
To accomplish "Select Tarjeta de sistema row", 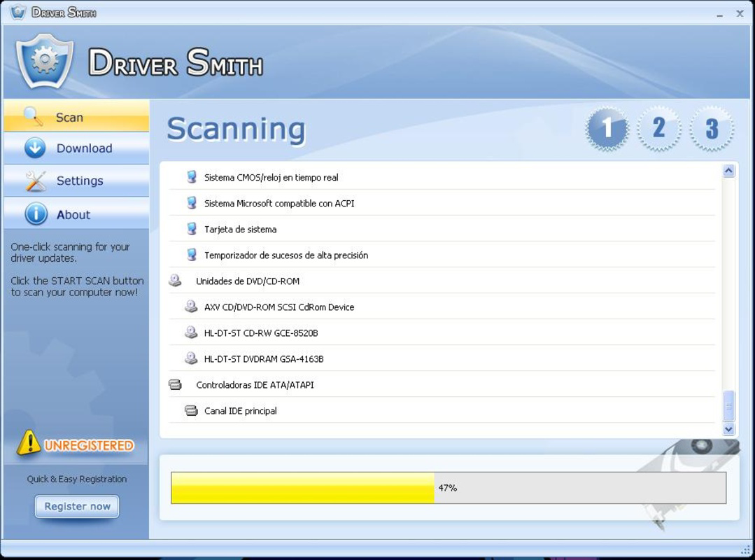I will click(x=442, y=229).
